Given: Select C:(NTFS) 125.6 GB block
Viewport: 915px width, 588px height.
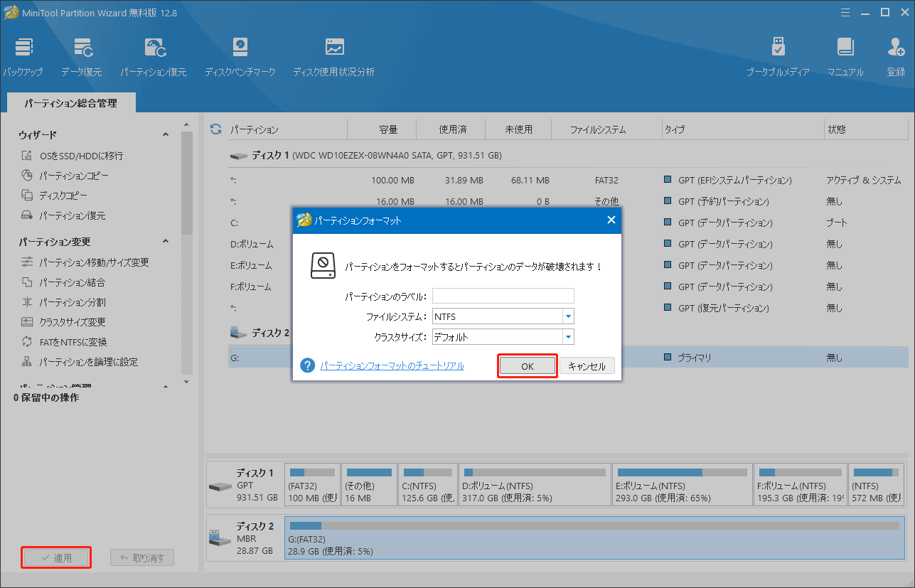Looking at the screenshot, I should (427, 485).
